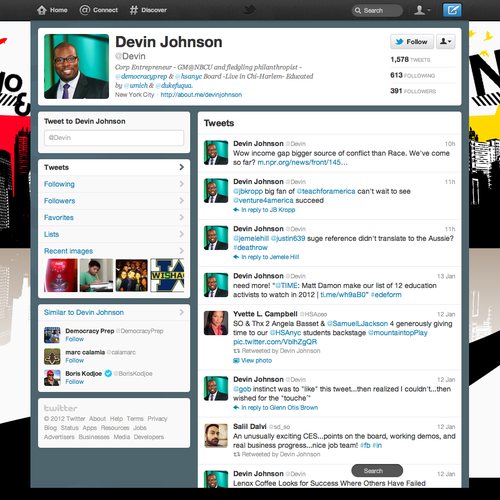Open Recent images section

[68, 251]
